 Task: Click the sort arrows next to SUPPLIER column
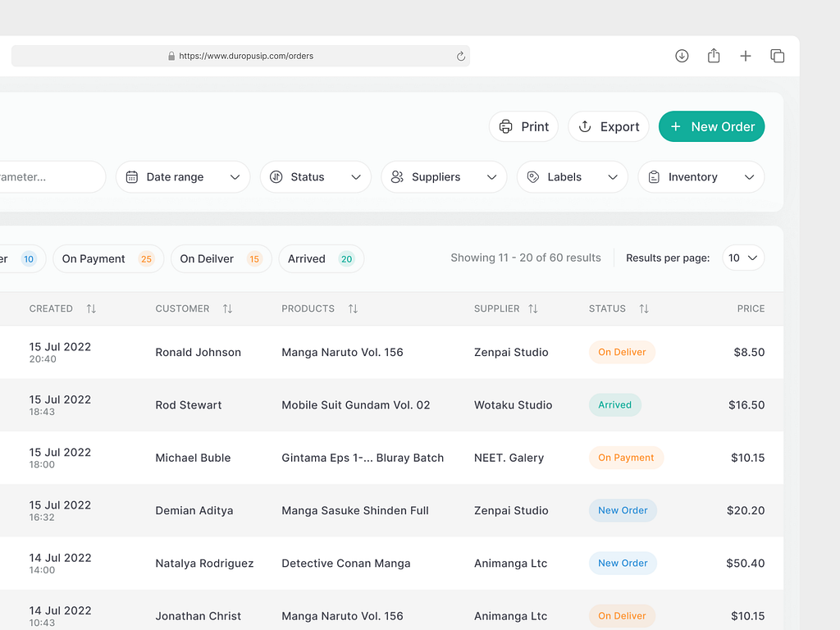coord(534,308)
